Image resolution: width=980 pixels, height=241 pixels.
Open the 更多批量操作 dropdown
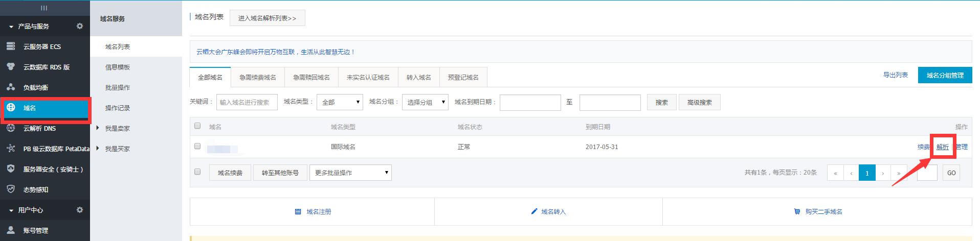click(350, 173)
